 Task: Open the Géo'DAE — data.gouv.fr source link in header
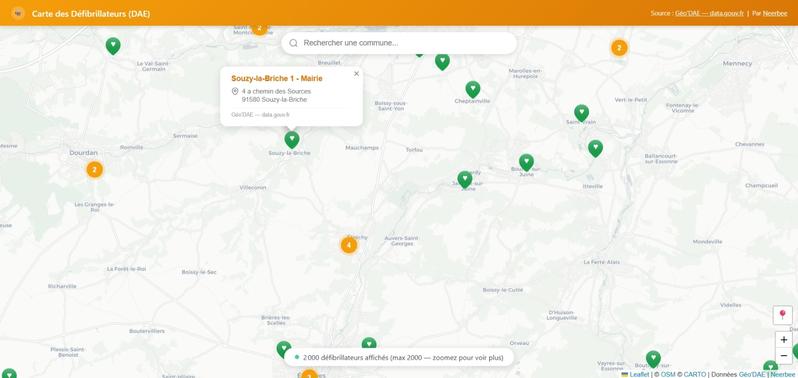pyautogui.click(x=709, y=13)
